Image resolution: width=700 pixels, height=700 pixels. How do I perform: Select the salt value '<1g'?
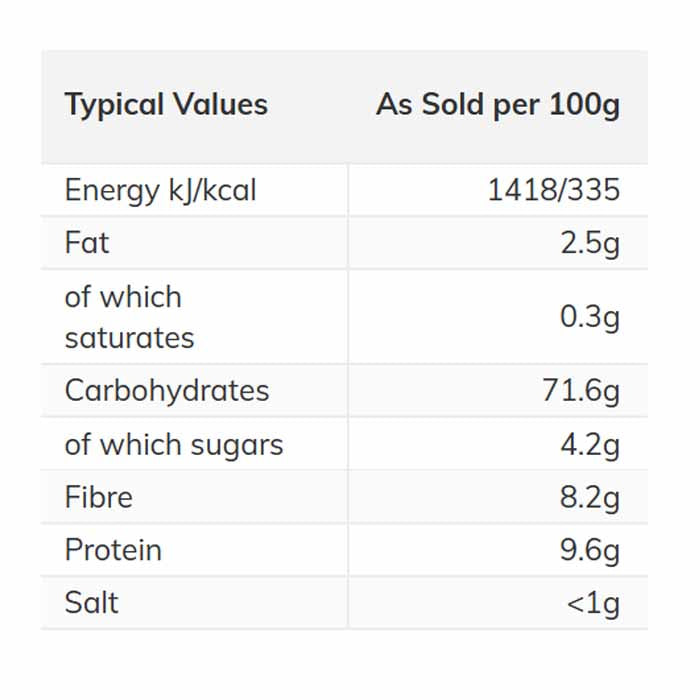(593, 603)
